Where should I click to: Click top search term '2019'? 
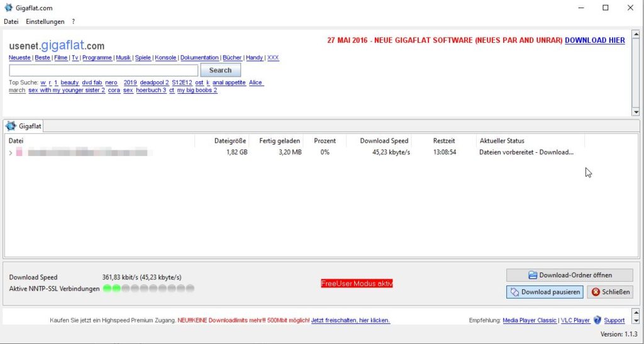[130, 82]
